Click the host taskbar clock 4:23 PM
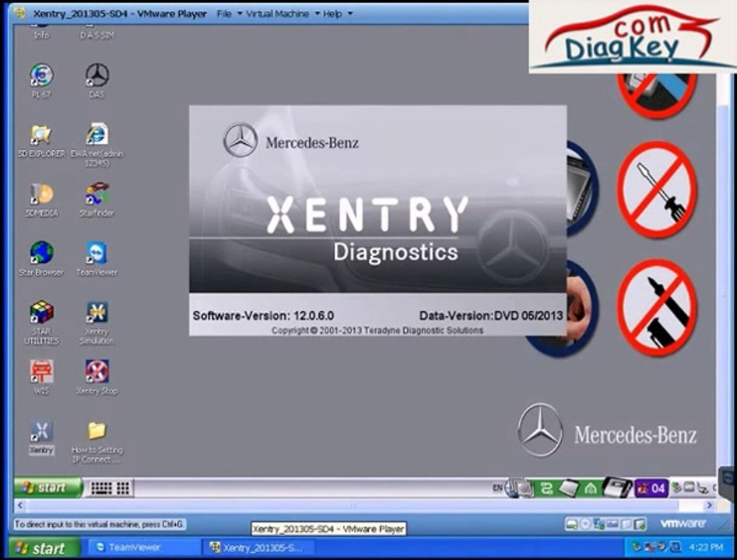 tap(706, 548)
